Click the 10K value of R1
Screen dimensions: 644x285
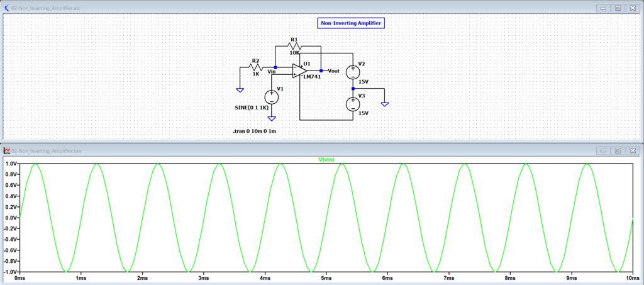point(294,53)
